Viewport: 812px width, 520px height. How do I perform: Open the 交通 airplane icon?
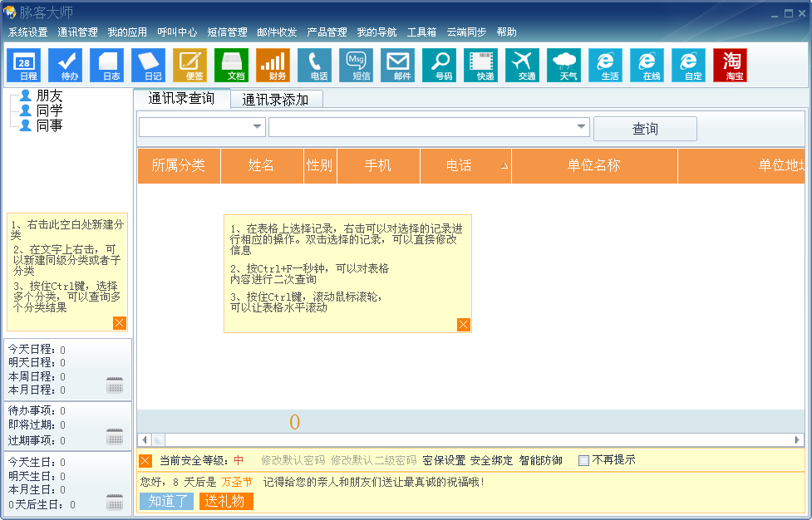pyautogui.click(x=523, y=65)
